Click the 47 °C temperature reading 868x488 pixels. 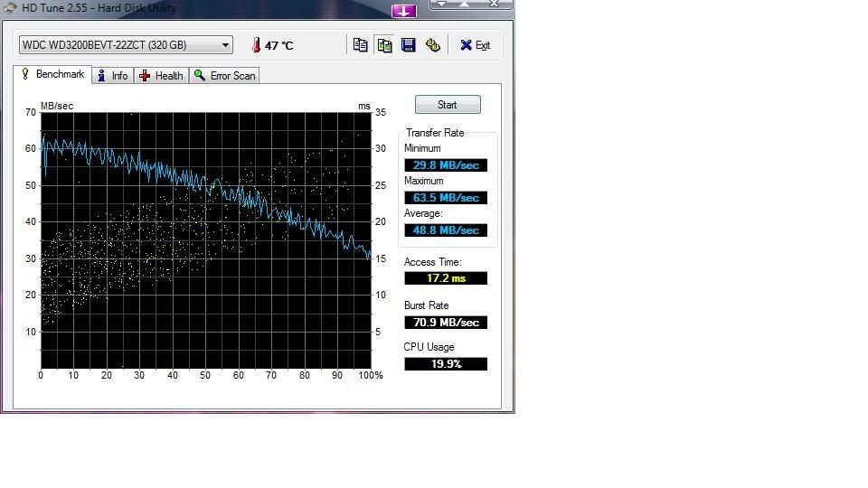(x=279, y=45)
